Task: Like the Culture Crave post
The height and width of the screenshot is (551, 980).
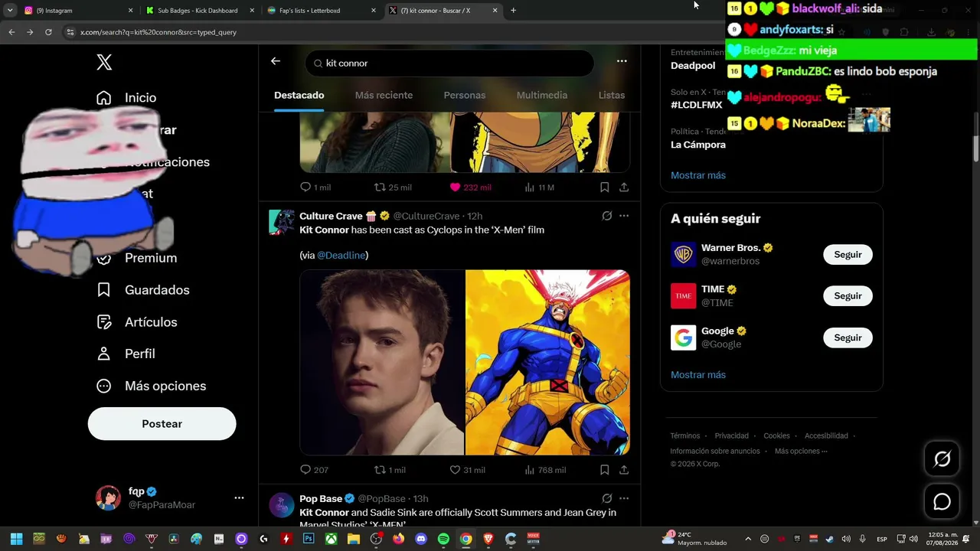Action: (467, 470)
